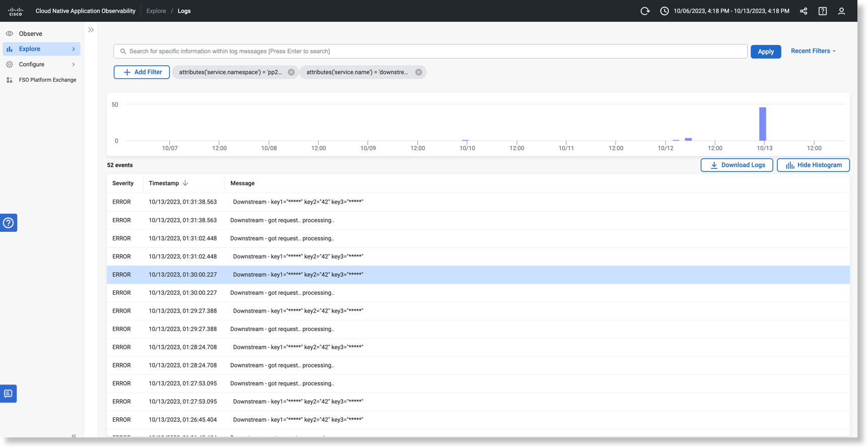Click the Timestamp column header

[164, 183]
